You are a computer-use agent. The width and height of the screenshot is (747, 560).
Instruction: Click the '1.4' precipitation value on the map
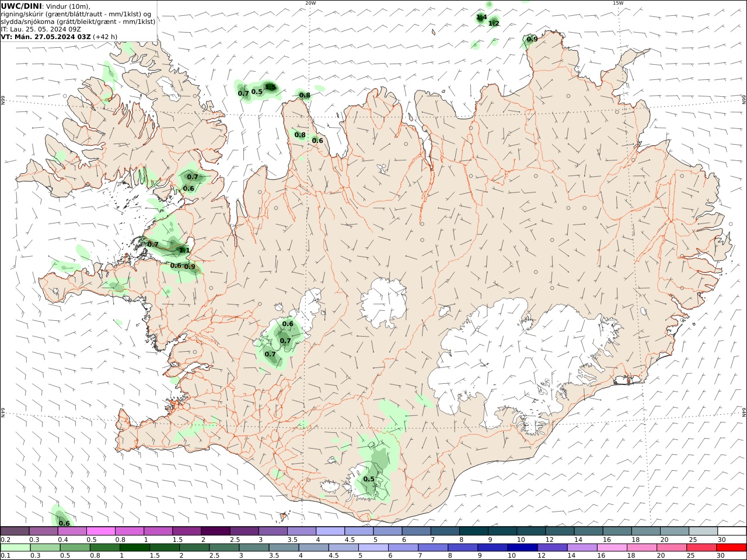[x=481, y=17]
